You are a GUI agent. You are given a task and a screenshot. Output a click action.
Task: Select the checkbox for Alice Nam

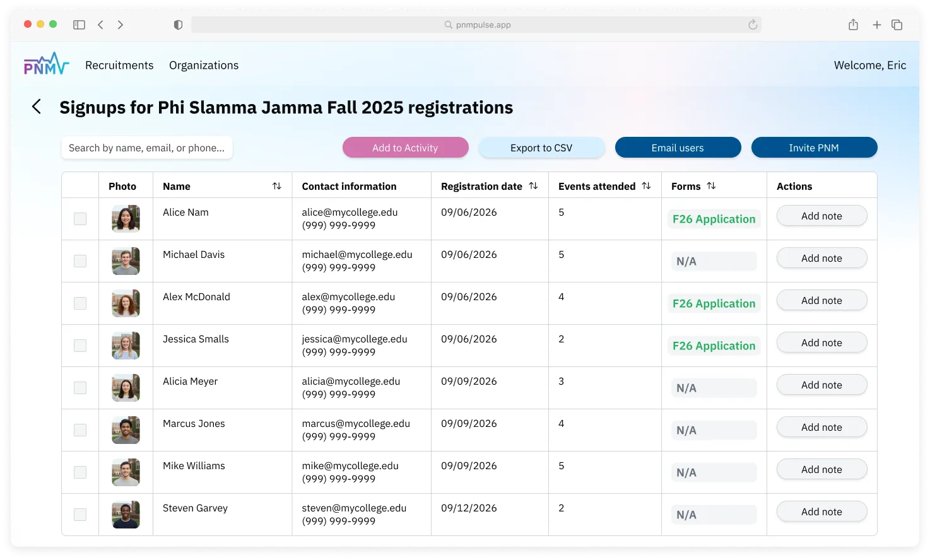[80, 219]
